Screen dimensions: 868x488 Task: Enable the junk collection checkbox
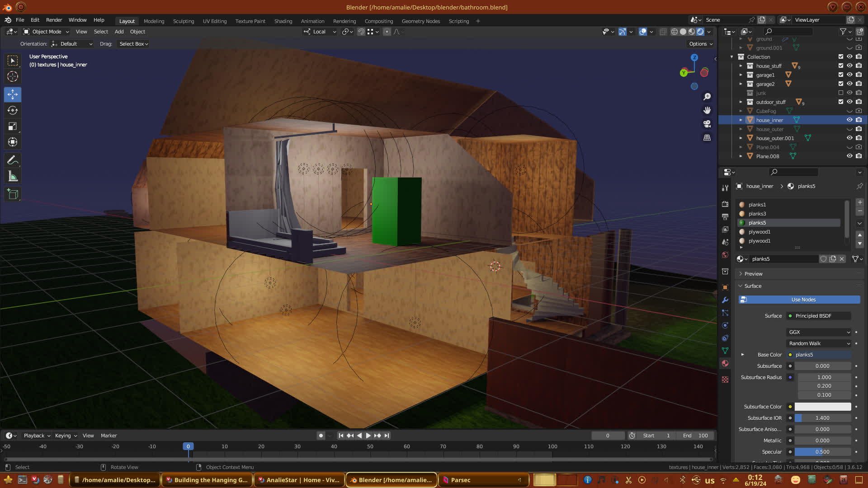[x=840, y=93]
